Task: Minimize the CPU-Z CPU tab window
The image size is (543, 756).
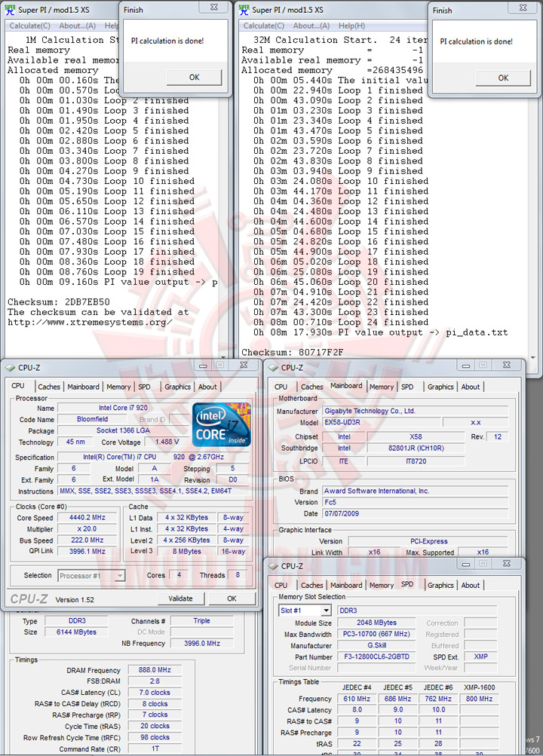Action: point(203,366)
